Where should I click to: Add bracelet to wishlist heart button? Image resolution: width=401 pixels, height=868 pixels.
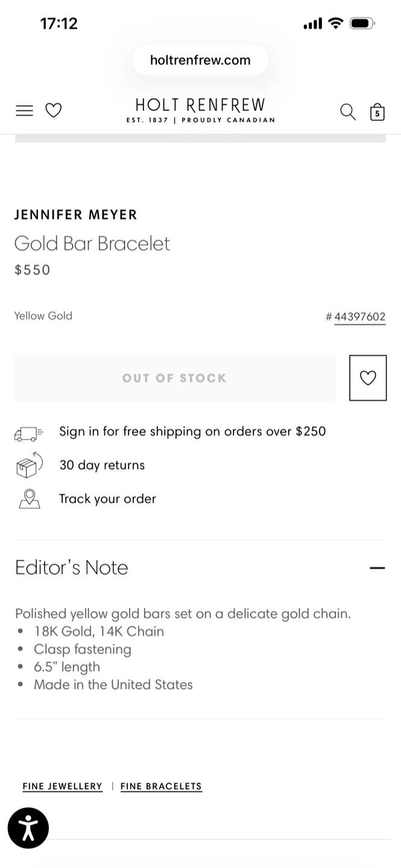click(367, 378)
